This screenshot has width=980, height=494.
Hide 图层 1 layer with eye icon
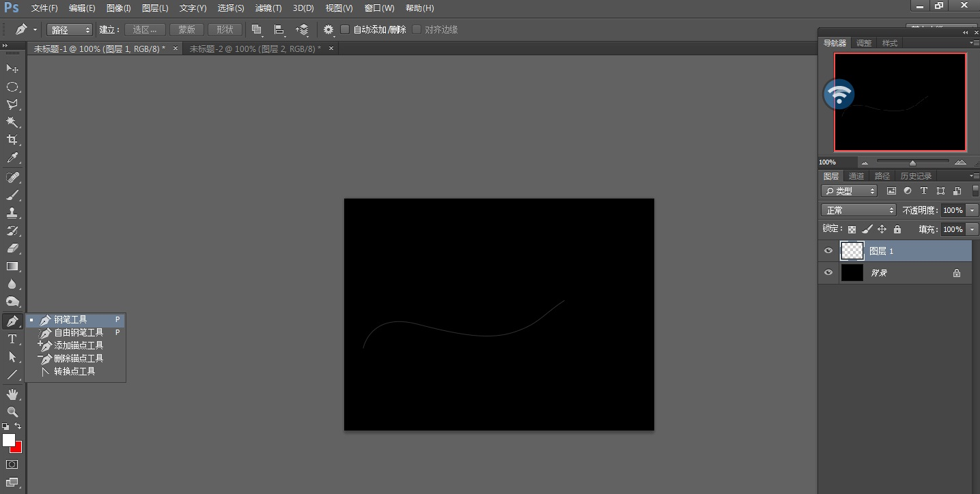point(828,251)
